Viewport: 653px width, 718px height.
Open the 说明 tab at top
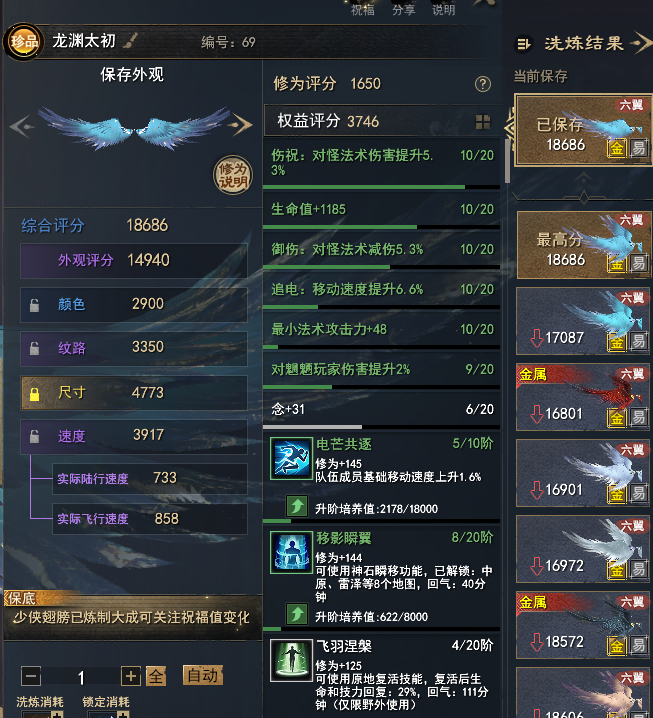tap(444, 10)
